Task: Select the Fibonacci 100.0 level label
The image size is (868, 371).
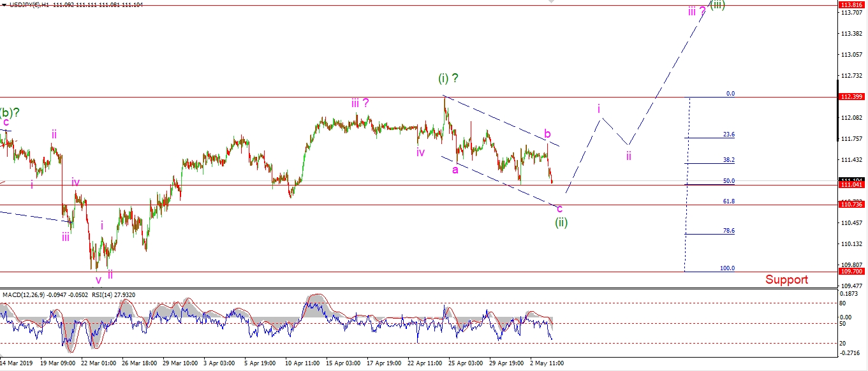Action: click(x=727, y=268)
